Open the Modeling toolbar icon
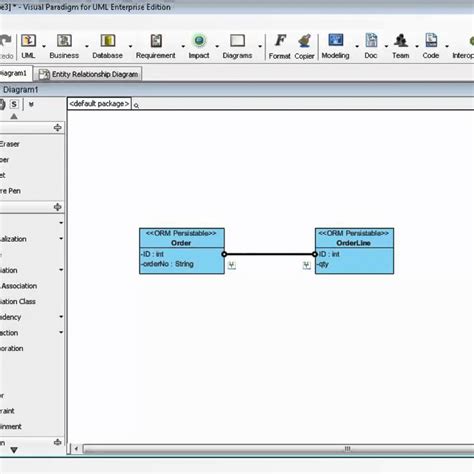 pyautogui.click(x=336, y=40)
